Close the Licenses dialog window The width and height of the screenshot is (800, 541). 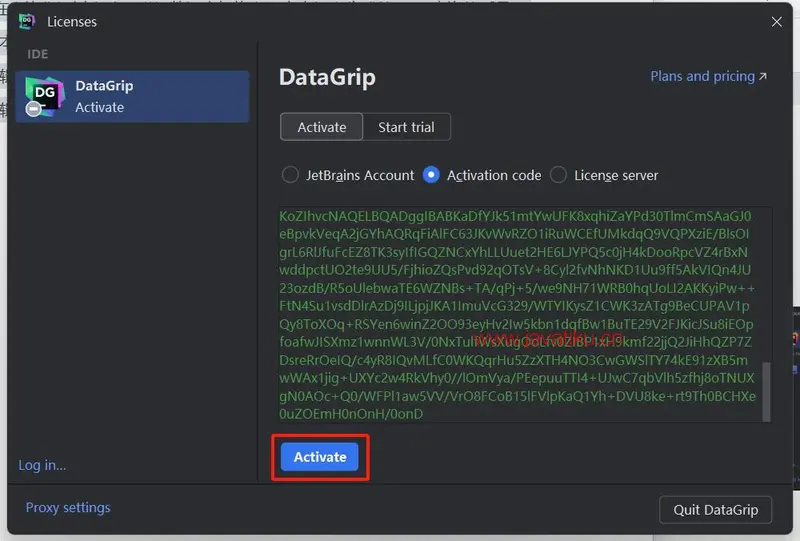(x=776, y=21)
